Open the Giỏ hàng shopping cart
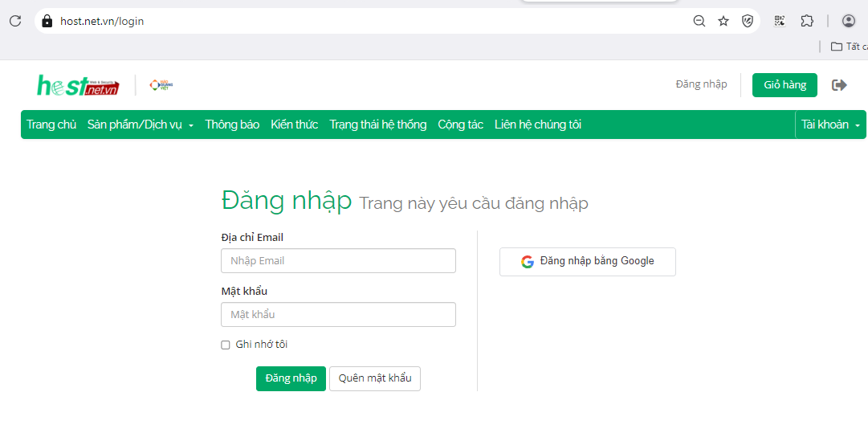This screenshot has width=868, height=437. (784, 85)
